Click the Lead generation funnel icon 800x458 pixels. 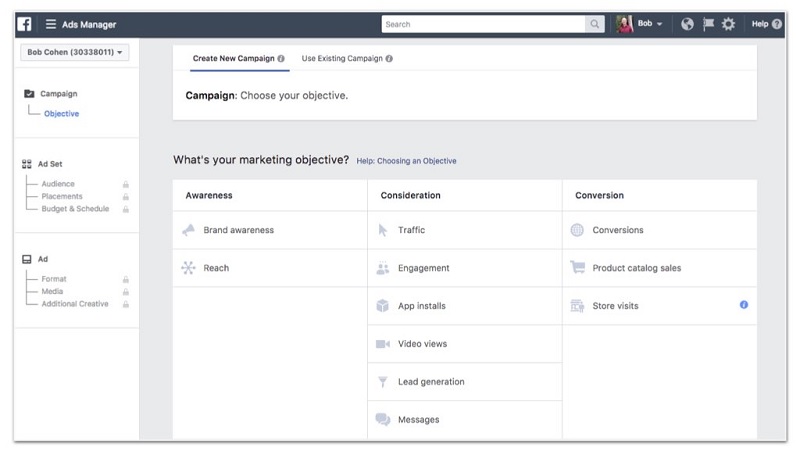pyautogui.click(x=383, y=381)
